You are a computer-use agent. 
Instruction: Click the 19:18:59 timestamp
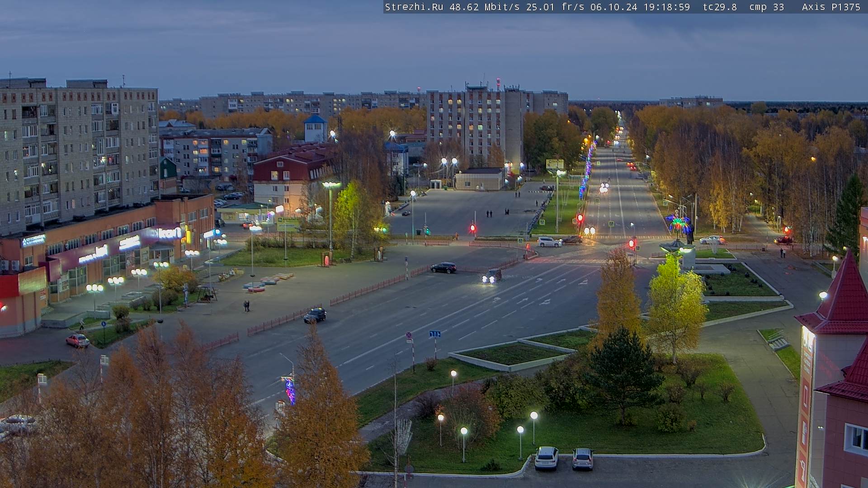coord(666,7)
